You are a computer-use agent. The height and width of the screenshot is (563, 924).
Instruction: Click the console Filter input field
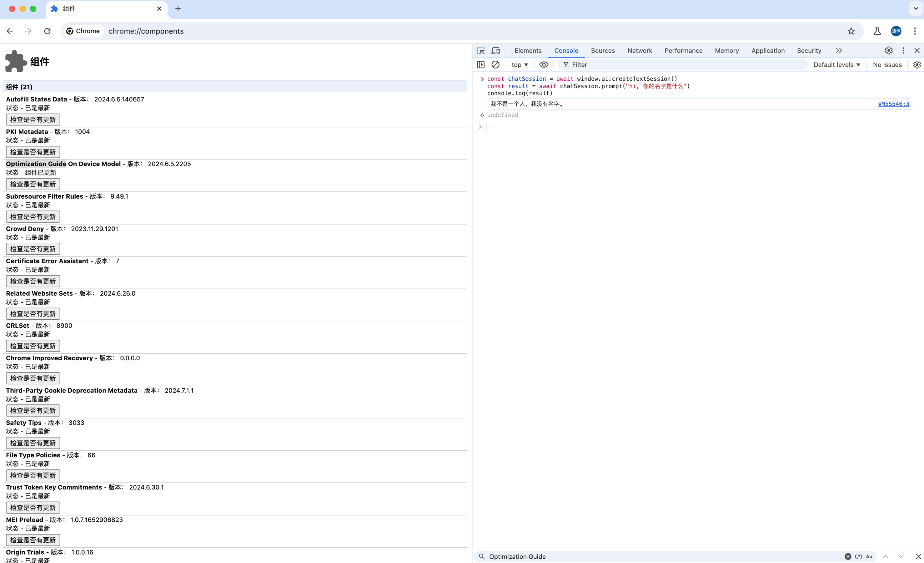(x=682, y=64)
